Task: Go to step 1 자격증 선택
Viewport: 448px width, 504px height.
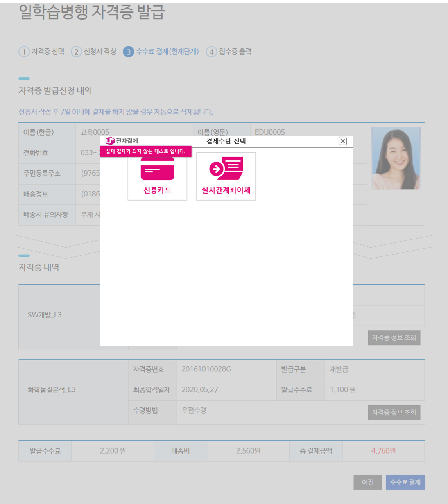Action: coord(41,52)
